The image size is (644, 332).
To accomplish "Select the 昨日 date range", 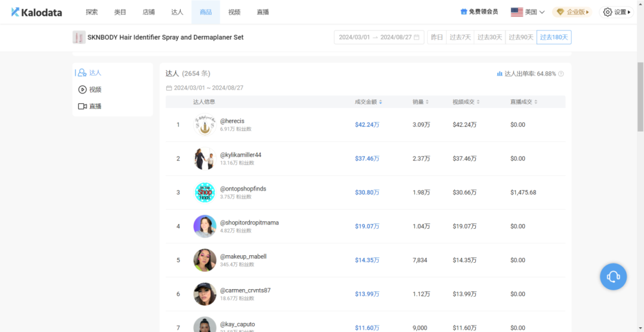I will click(x=436, y=38).
